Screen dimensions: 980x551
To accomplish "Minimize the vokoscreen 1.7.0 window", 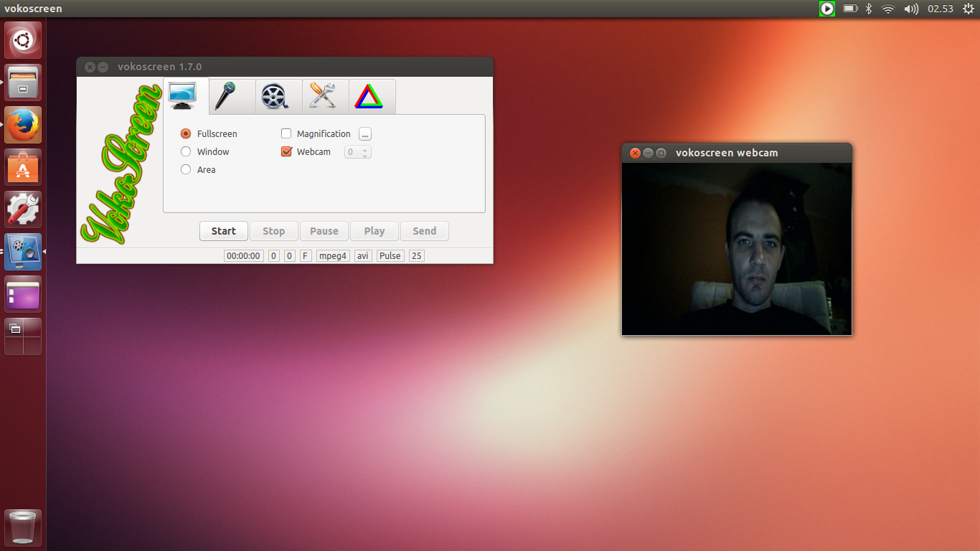I will pyautogui.click(x=103, y=67).
